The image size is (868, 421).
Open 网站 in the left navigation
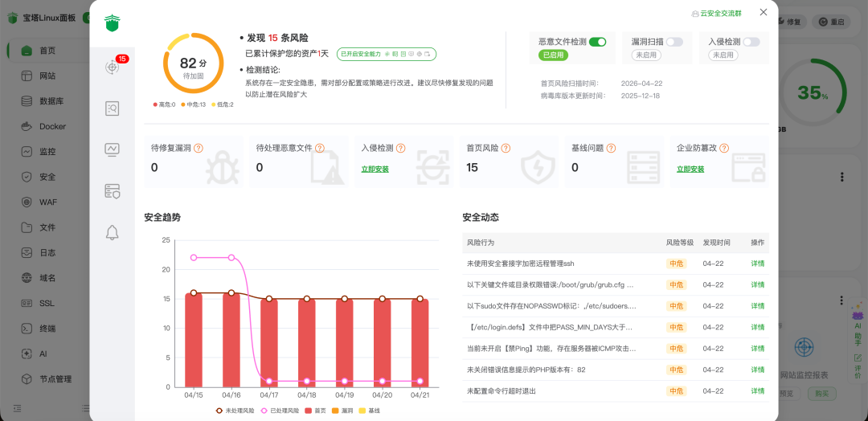coord(47,76)
